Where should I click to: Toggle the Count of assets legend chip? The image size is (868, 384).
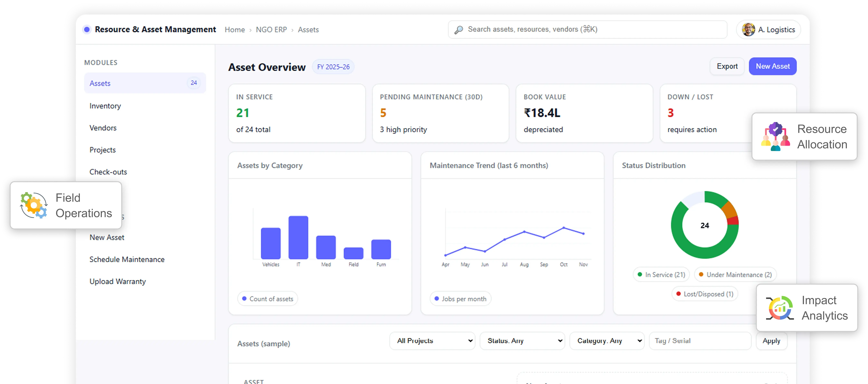268,298
